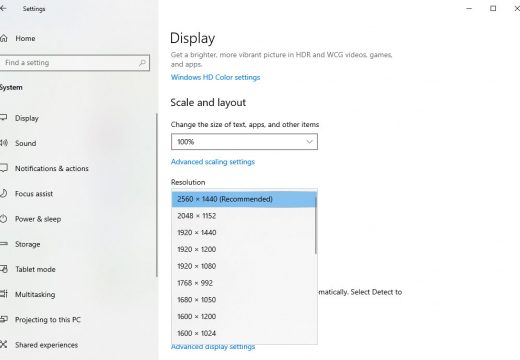Click the Find a setting search box
Viewport: 520px width, 360px height.
[x=75, y=63]
